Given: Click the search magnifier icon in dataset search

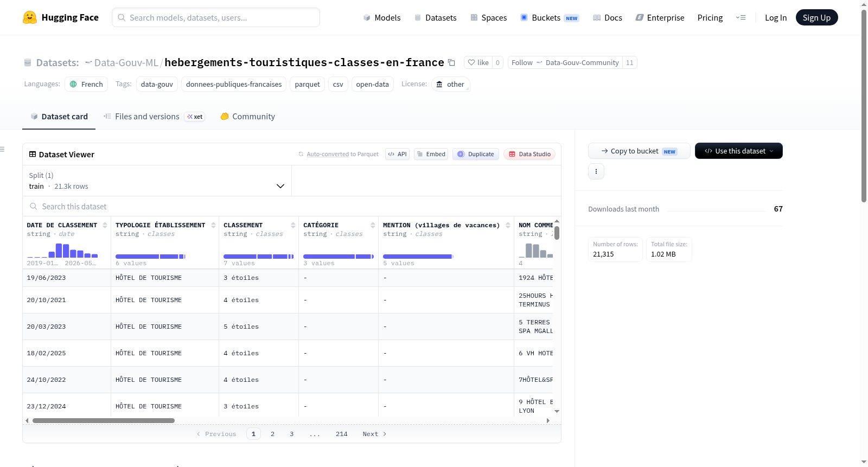Looking at the screenshot, I should [34, 206].
